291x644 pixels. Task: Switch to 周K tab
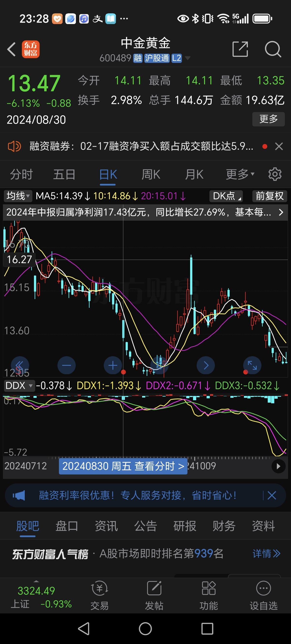click(x=151, y=174)
